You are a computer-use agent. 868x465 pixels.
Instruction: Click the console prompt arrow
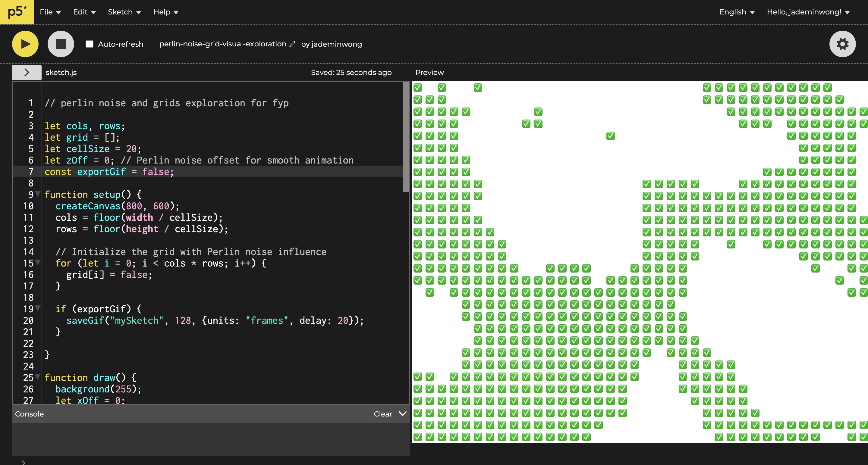(23, 462)
